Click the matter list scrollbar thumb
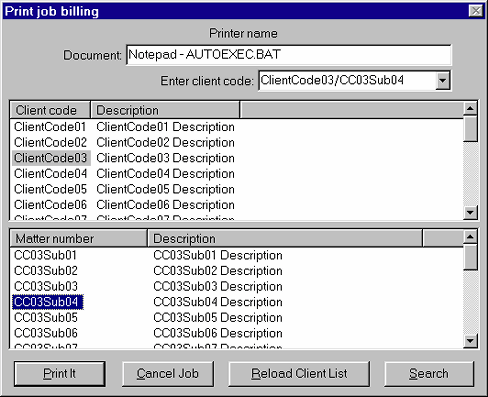 (x=470, y=257)
